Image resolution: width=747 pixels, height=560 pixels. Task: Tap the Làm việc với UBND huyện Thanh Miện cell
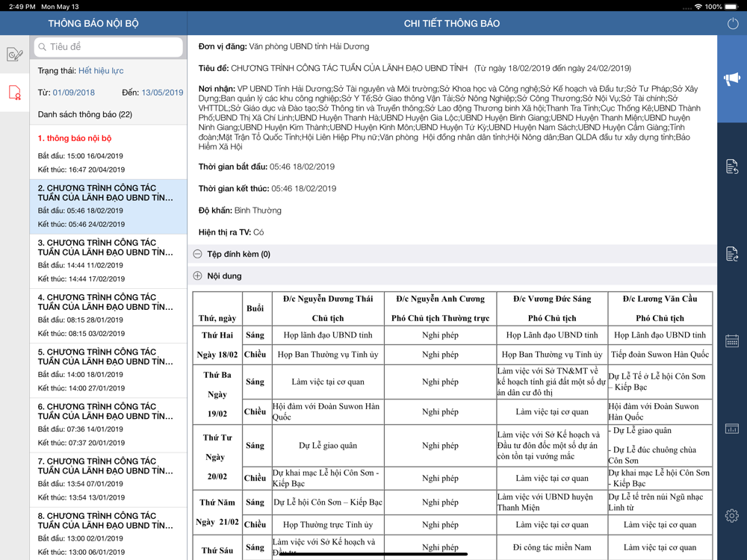(552, 503)
